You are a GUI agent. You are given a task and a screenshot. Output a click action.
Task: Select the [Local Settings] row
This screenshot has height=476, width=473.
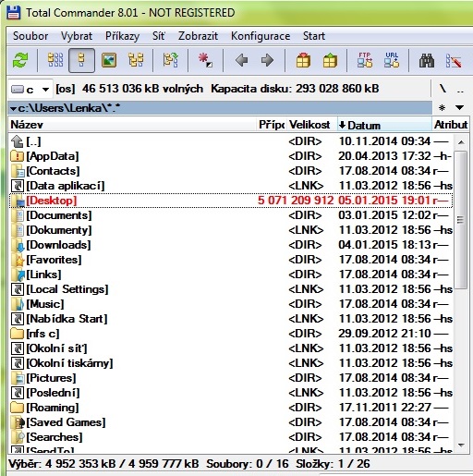click(231, 289)
